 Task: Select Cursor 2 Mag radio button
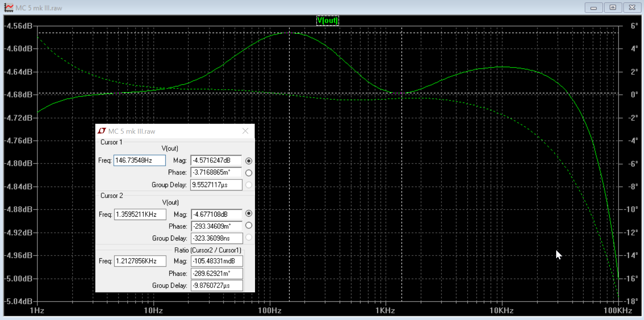point(249,214)
